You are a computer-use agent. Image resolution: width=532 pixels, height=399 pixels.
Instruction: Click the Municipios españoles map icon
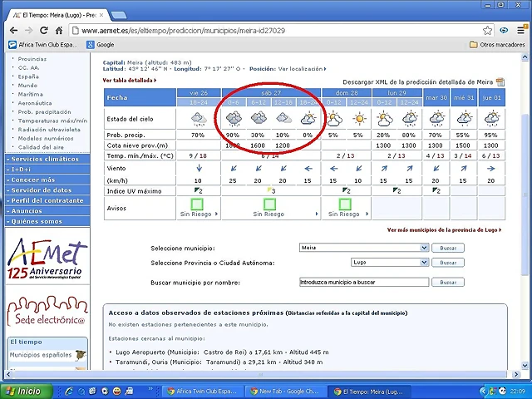click(81, 355)
